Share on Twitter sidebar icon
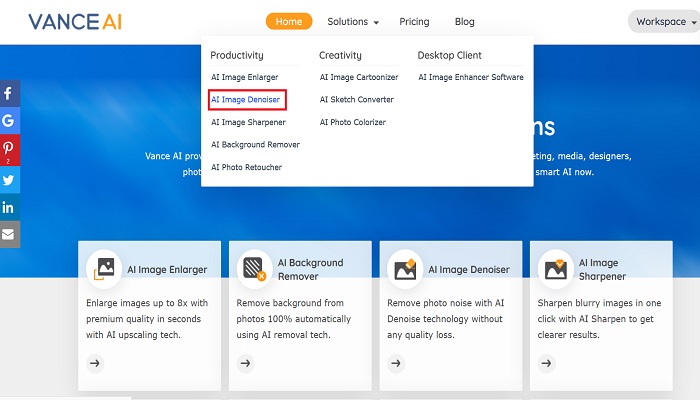This screenshot has width=700, height=400. [x=9, y=180]
